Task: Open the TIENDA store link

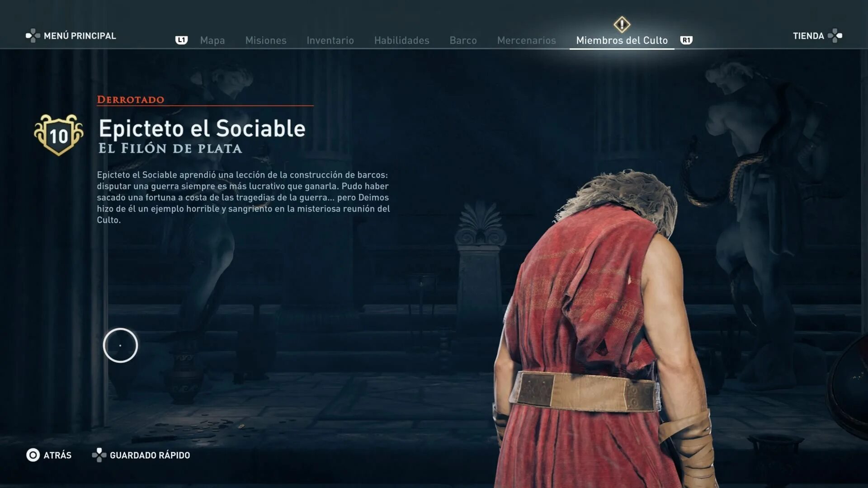Action: pos(808,36)
